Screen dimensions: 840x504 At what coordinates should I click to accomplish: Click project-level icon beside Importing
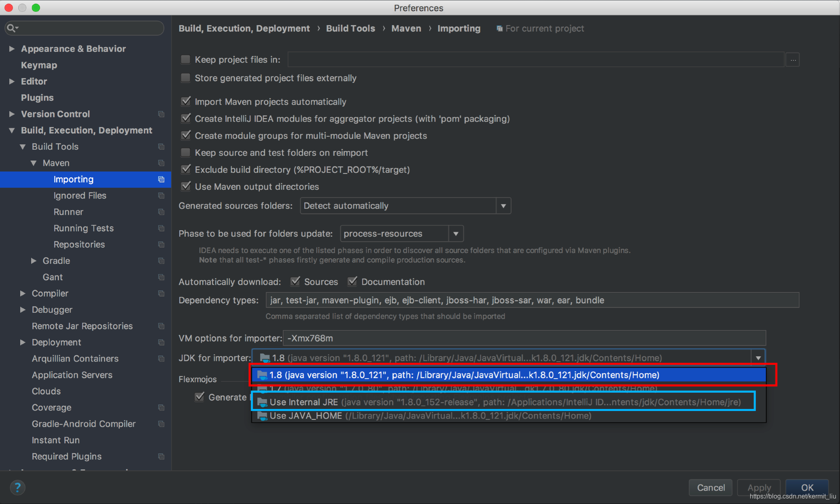(161, 179)
